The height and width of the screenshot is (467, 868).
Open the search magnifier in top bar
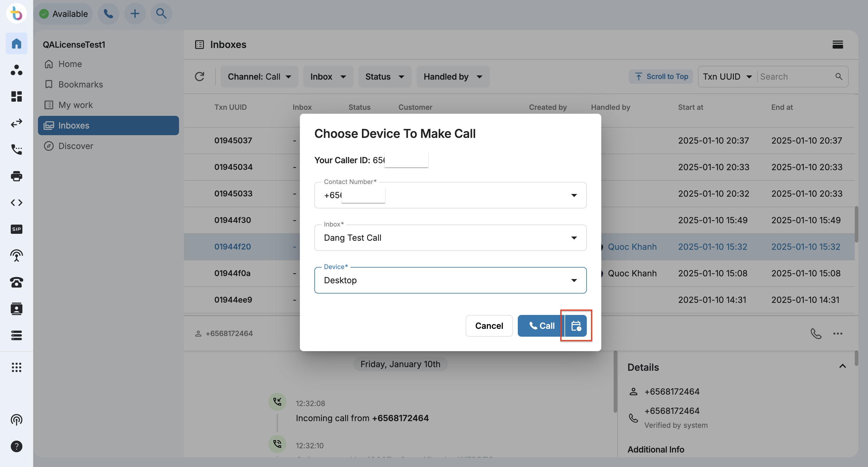click(162, 14)
